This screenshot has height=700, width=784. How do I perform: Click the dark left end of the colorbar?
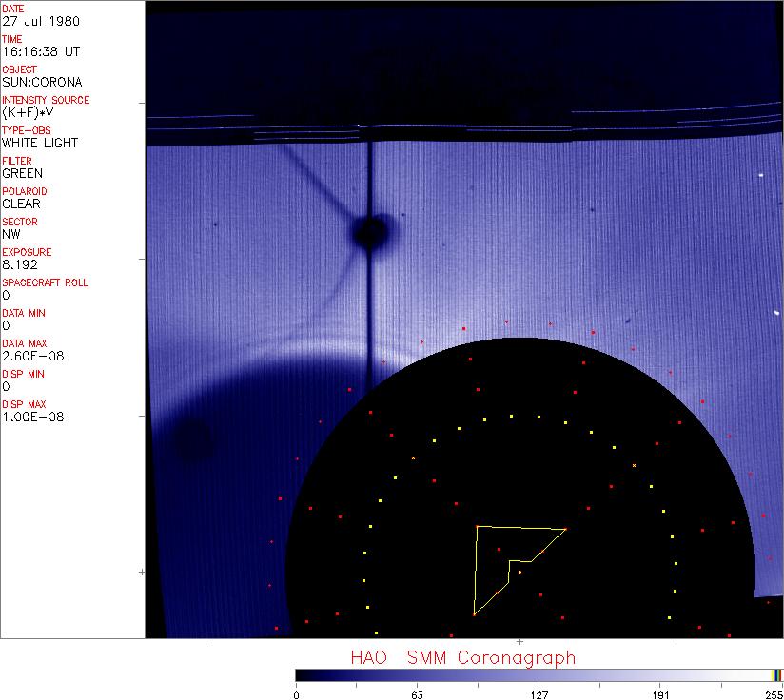coord(303,675)
